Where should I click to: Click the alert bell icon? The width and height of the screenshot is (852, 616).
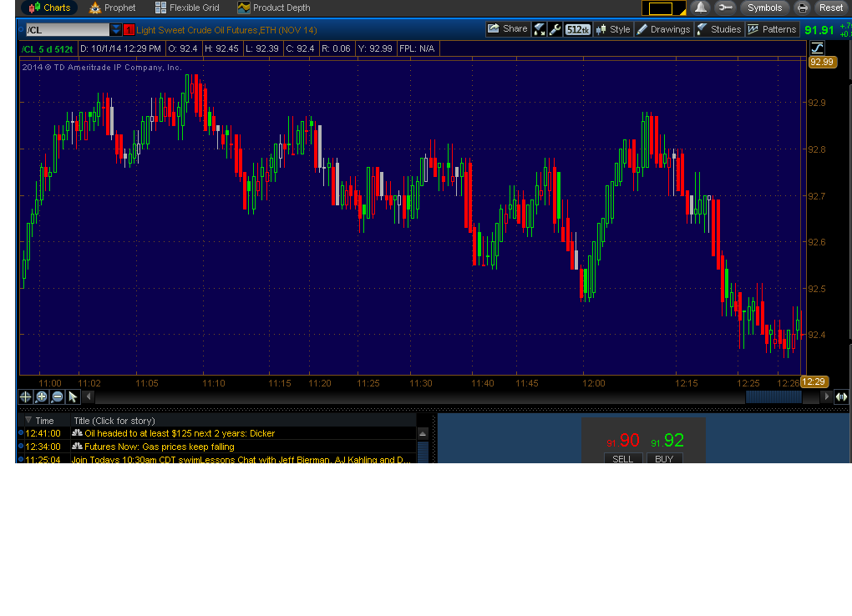[701, 8]
